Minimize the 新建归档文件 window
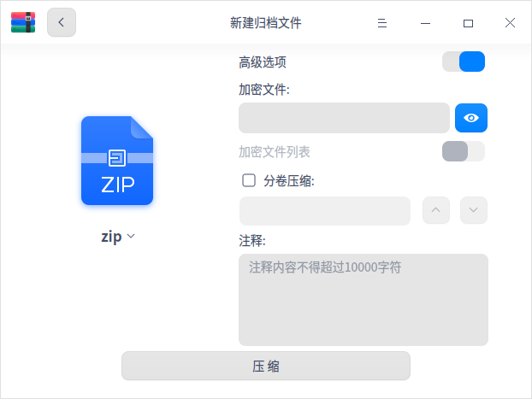The width and height of the screenshot is (532, 399). click(425, 23)
